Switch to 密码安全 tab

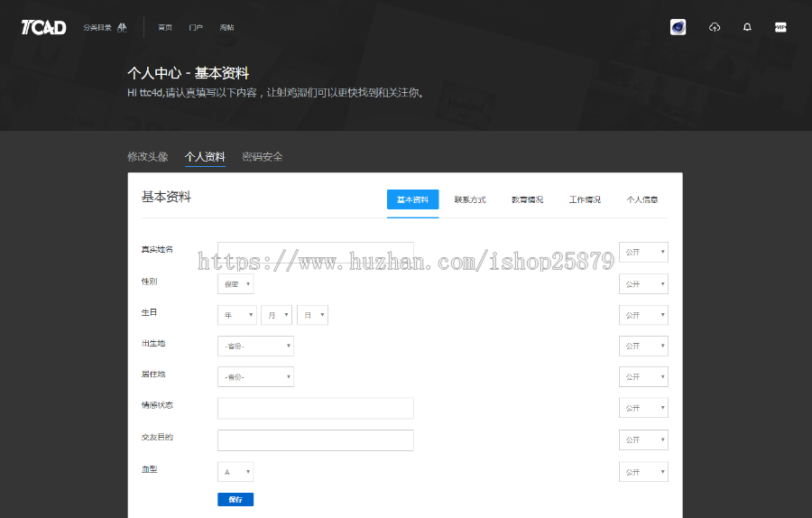coord(263,156)
